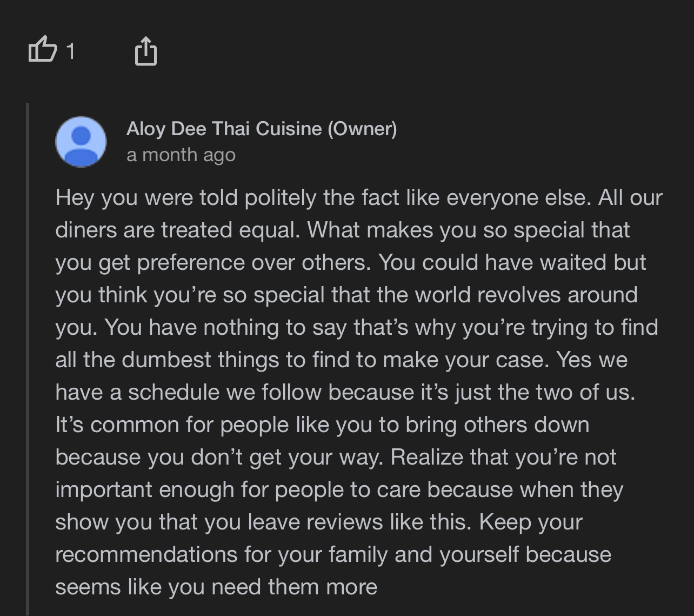This screenshot has height=616, width=694.
Task: Click the like count number 1
Action: click(70, 52)
